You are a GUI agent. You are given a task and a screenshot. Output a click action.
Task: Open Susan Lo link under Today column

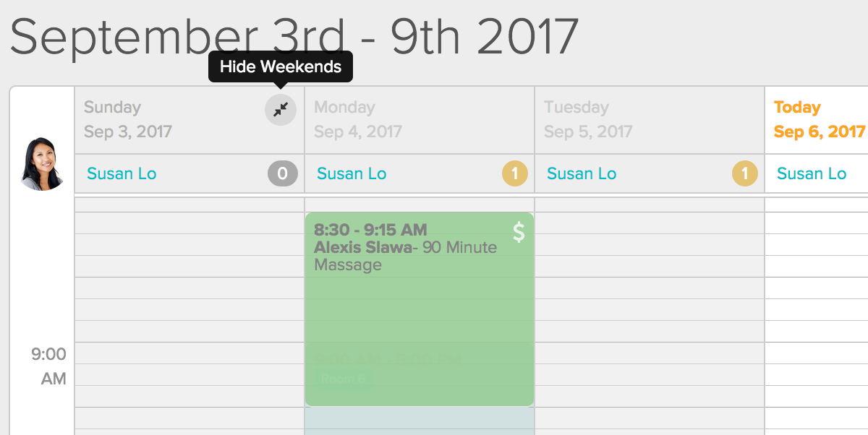[812, 173]
